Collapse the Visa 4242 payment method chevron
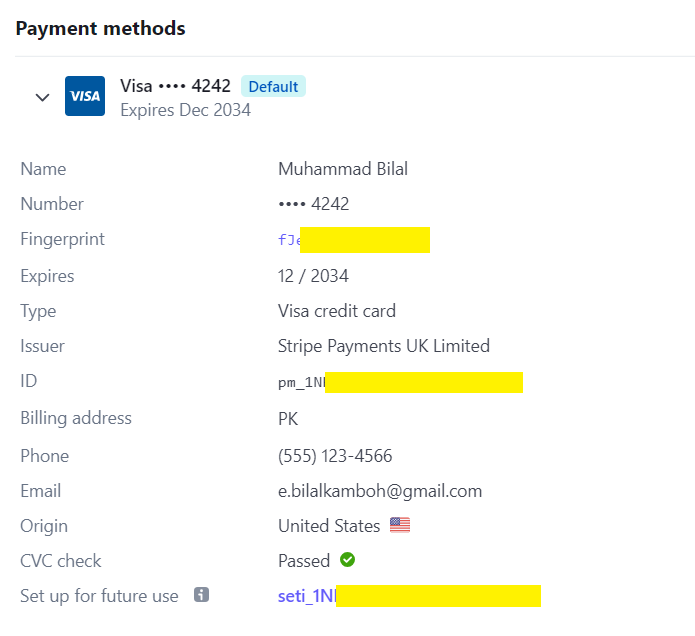 pyautogui.click(x=43, y=97)
